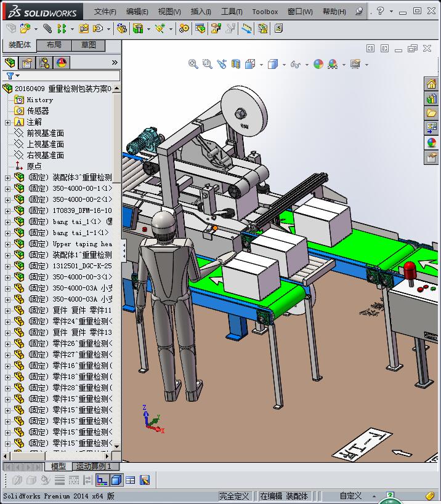The width and height of the screenshot is (441, 504).
Task: Click the Smart Fasteners icon
Action: click(x=84, y=28)
